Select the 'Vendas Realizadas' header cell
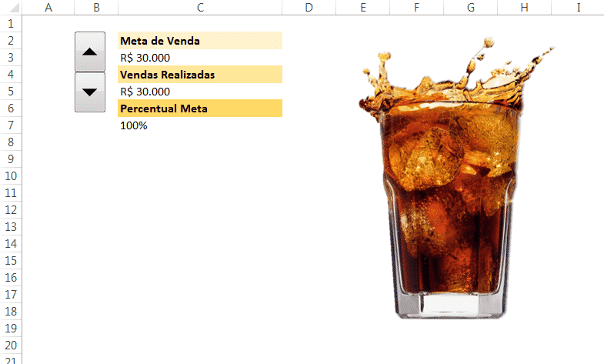This screenshot has width=604, height=364. pos(200,75)
